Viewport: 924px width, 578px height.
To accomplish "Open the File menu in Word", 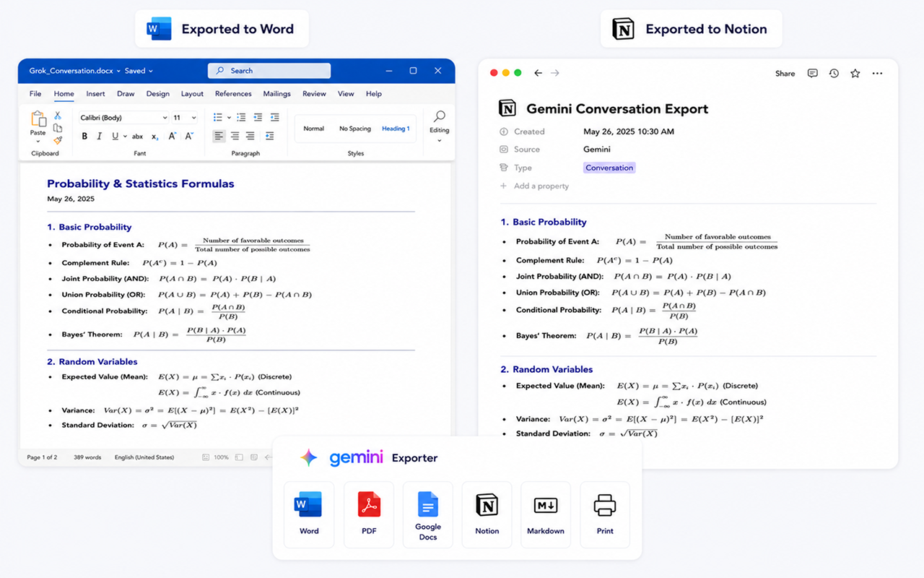I will click(35, 94).
